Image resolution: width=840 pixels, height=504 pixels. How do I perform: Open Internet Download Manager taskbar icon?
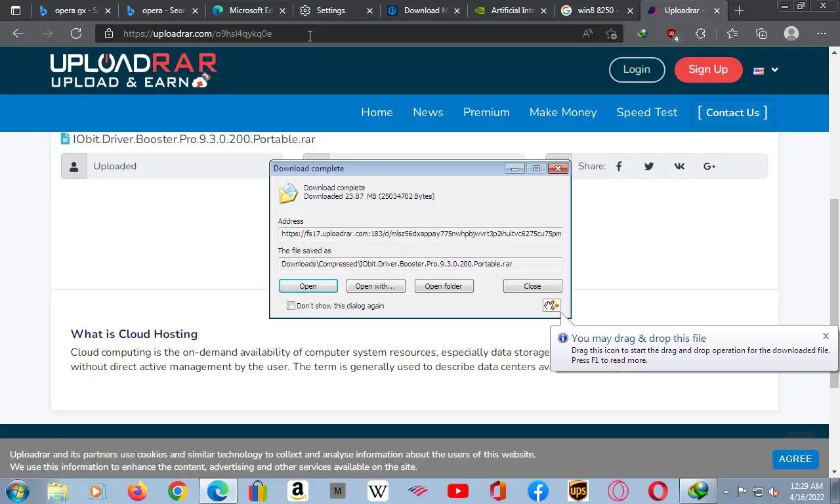point(698,491)
